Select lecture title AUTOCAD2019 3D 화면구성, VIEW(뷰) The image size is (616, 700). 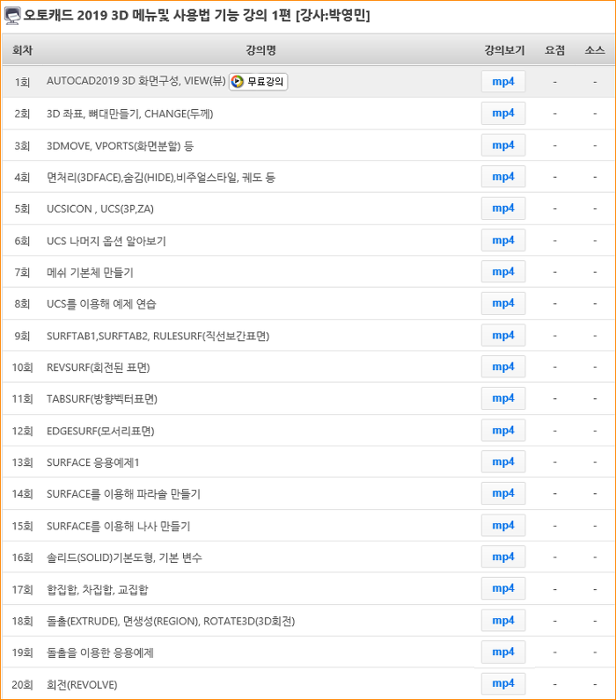[136, 81]
